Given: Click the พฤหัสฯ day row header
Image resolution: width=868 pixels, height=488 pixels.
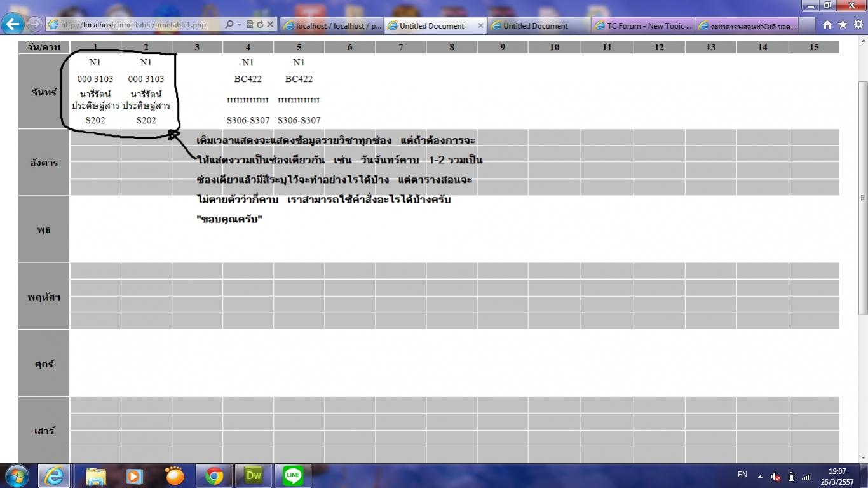Looking at the screenshot, I should coord(44,296).
